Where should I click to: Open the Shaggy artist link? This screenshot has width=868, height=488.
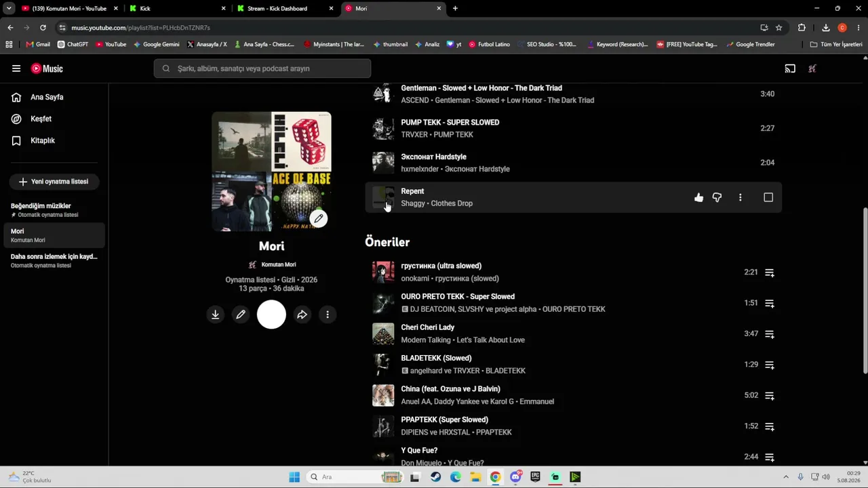pyautogui.click(x=413, y=203)
